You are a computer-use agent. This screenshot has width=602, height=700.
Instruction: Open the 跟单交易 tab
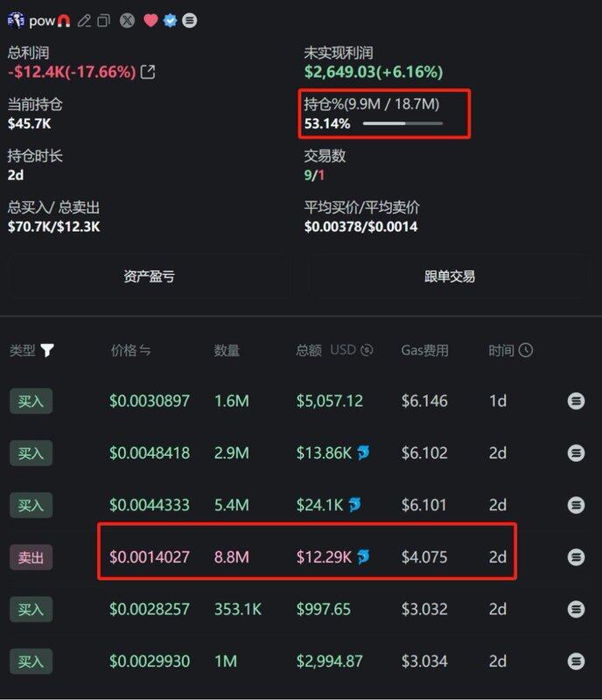click(449, 276)
